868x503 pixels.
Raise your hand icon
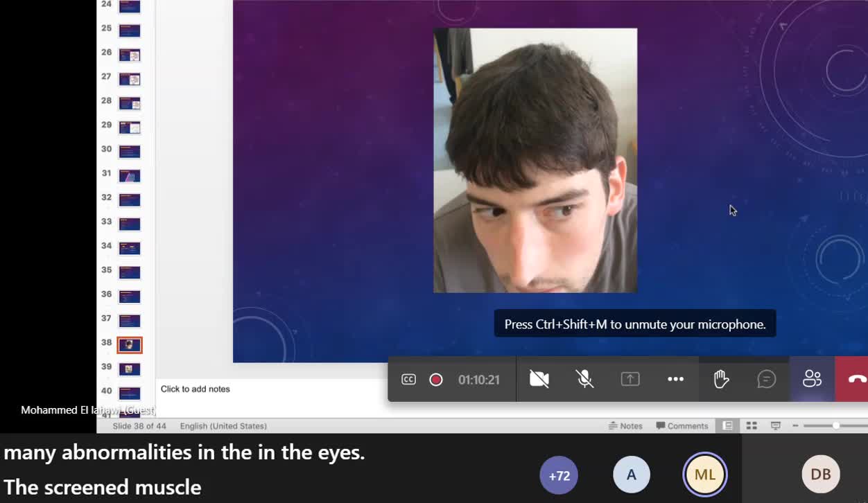[x=721, y=379]
